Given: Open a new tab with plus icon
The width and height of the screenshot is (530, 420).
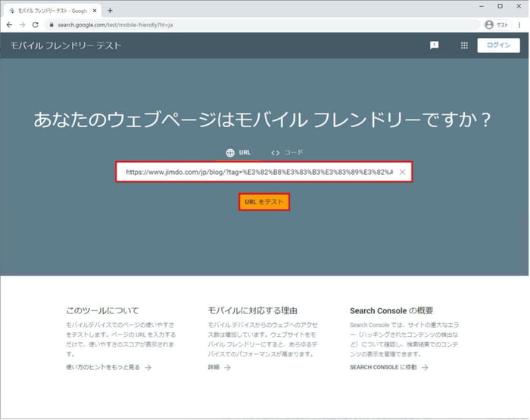Looking at the screenshot, I should click(110, 11).
